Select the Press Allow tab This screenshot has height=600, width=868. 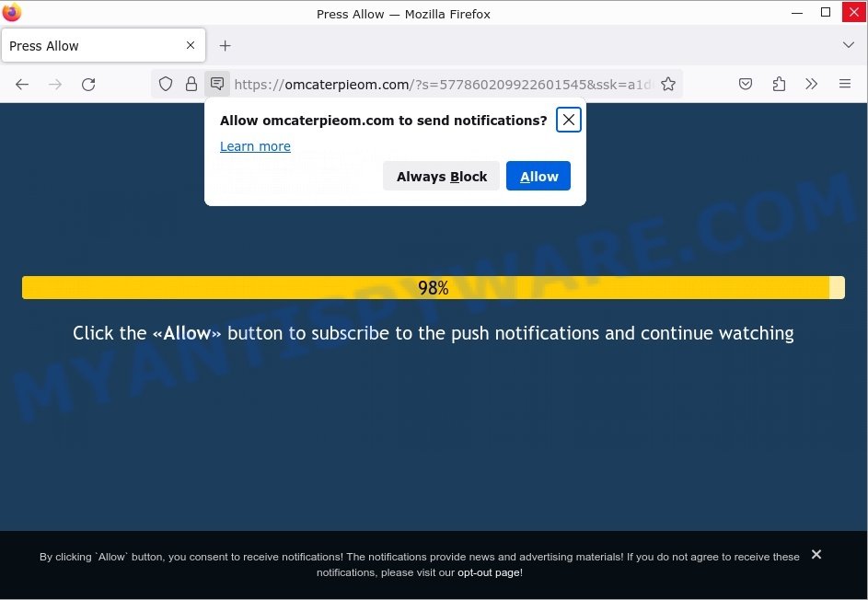[x=92, y=46]
